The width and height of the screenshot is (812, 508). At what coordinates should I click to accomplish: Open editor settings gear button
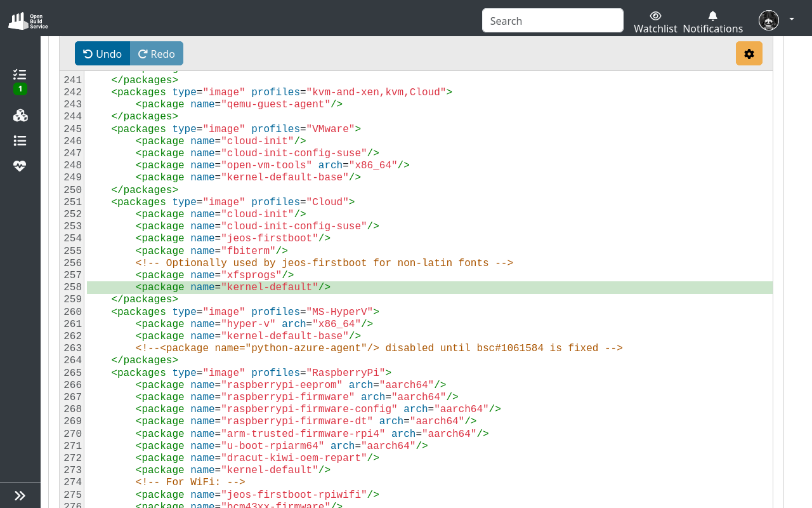tap(749, 54)
